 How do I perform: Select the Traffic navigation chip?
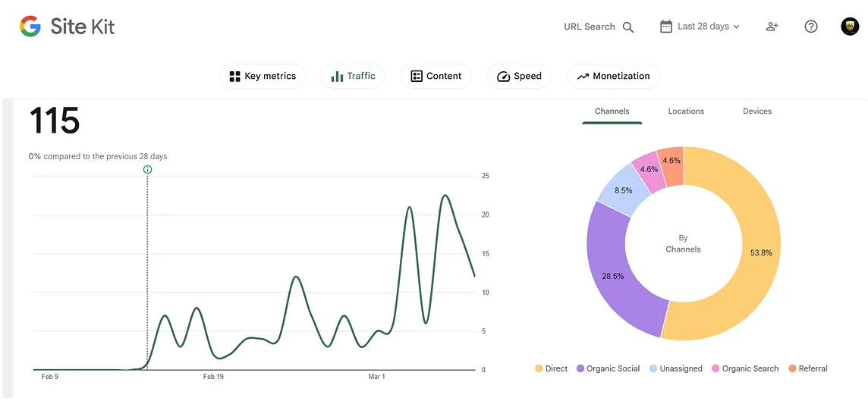(x=353, y=77)
